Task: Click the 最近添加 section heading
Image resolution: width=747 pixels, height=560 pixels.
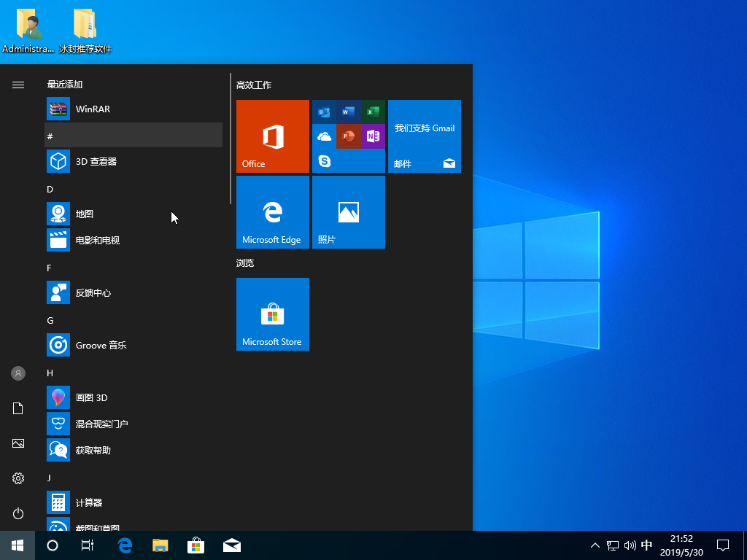Action: (65, 85)
